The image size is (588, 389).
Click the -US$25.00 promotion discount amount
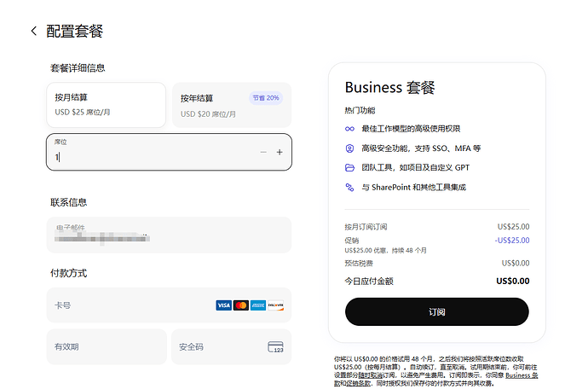(512, 241)
